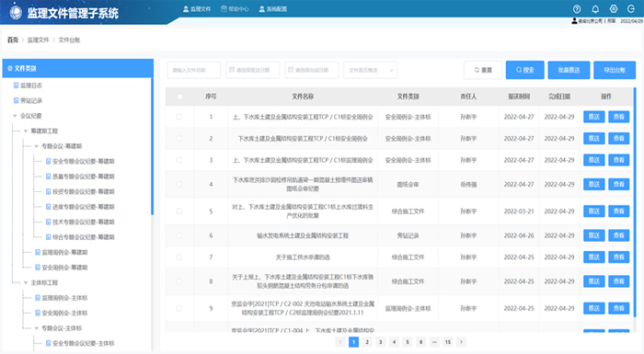Click the 导出台账 button

pos(615,70)
